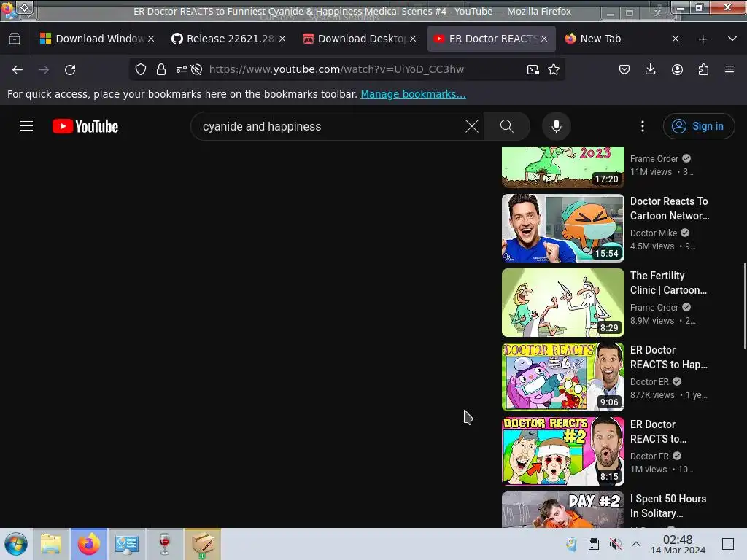The height and width of the screenshot is (560, 747).
Task: Sign in to YouTube
Action: 698,126
